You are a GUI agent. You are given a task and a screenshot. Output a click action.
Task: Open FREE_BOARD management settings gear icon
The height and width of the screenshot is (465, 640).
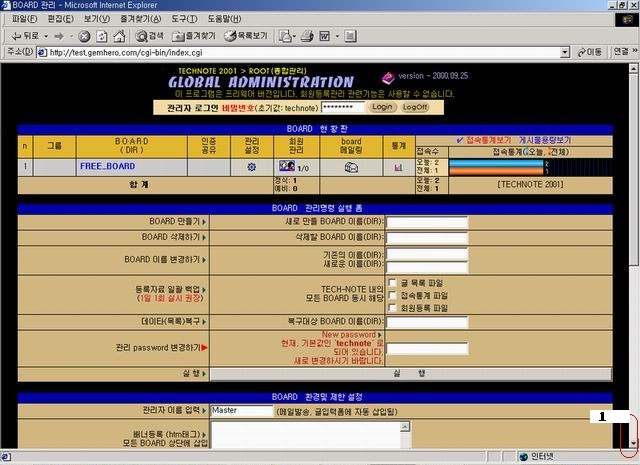251,167
